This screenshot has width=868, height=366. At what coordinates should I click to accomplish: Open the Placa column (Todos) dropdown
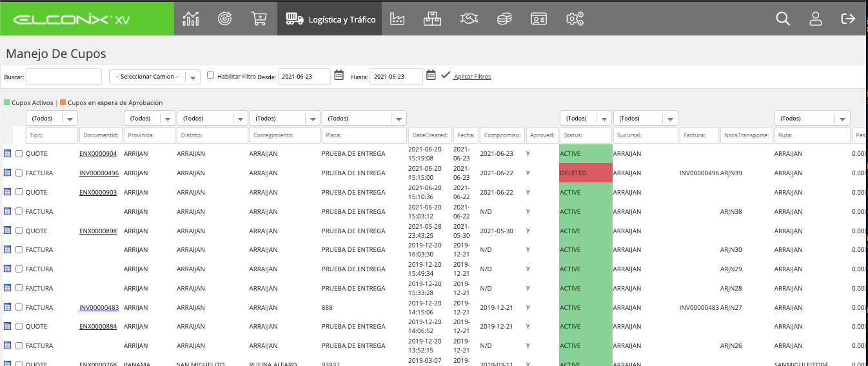click(x=364, y=119)
